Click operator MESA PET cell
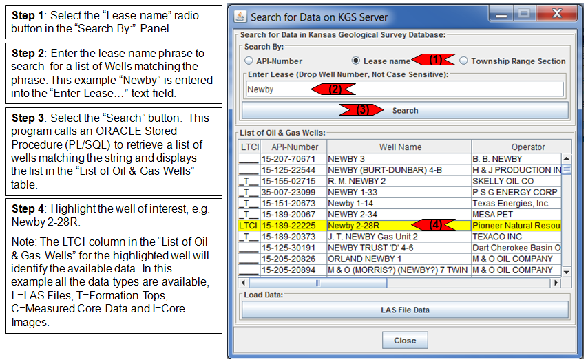The image size is (588, 364). [x=517, y=215]
